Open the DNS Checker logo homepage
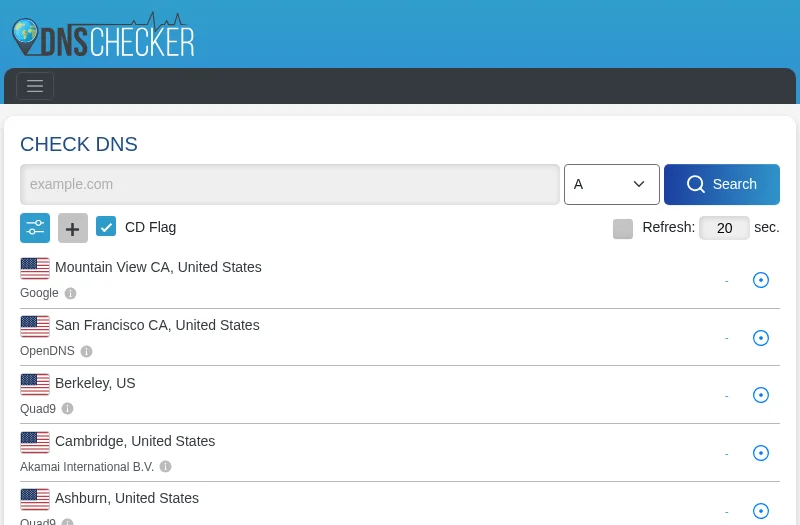Screen dimensions: 800x525 104,34
